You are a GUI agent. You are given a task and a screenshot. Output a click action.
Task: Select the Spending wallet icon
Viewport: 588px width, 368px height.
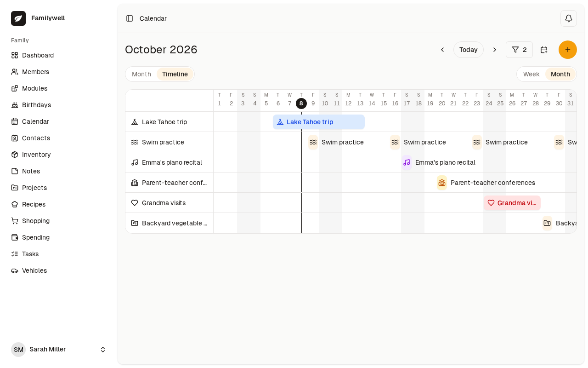(15, 237)
